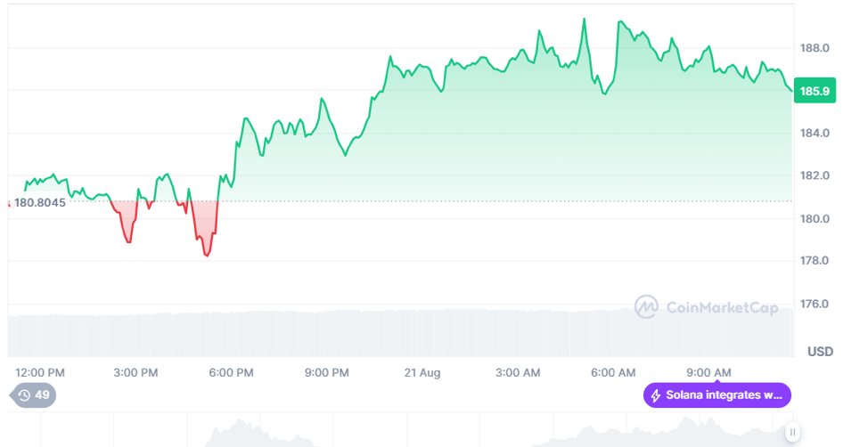The image size is (868, 447).
Task: Select the 21 Aug date axis label
Action: pos(422,371)
